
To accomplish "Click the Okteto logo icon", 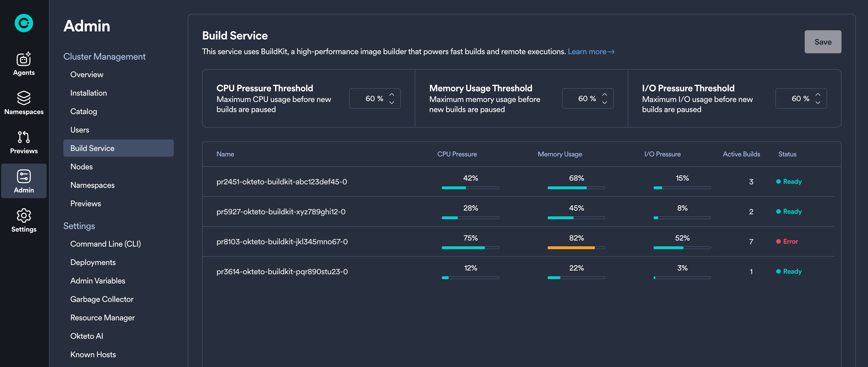I will tap(24, 23).
